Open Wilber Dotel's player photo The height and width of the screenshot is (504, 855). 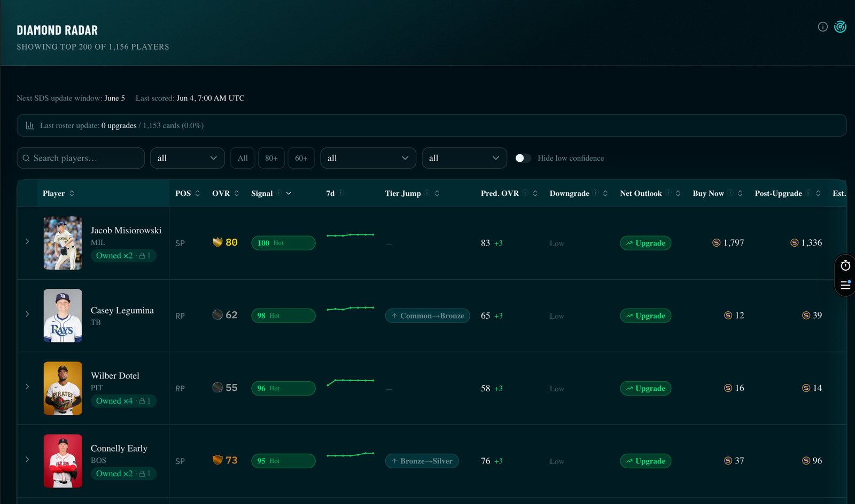(x=63, y=388)
